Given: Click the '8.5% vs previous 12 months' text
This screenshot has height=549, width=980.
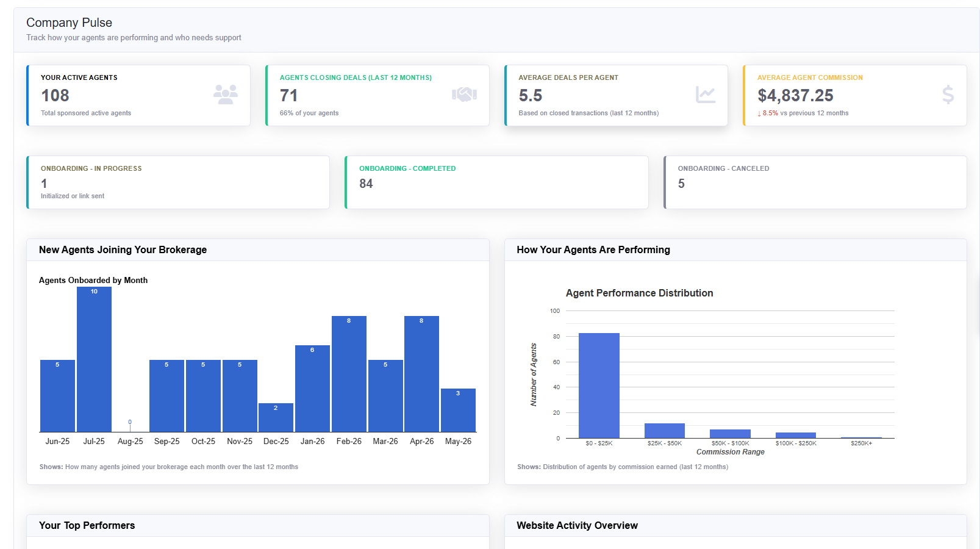Looking at the screenshot, I should (x=803, y=113).
